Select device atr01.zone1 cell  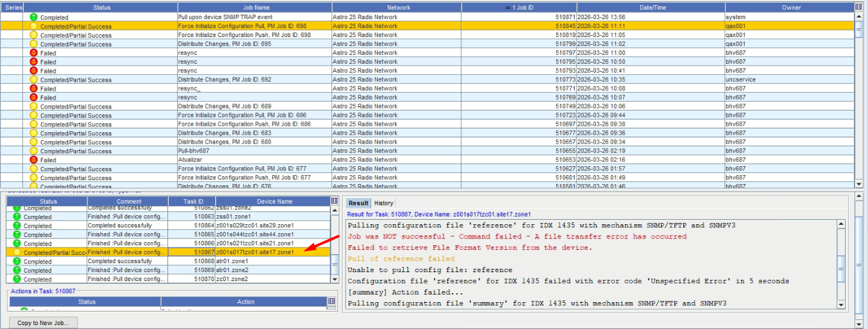(x=273, y=261)
